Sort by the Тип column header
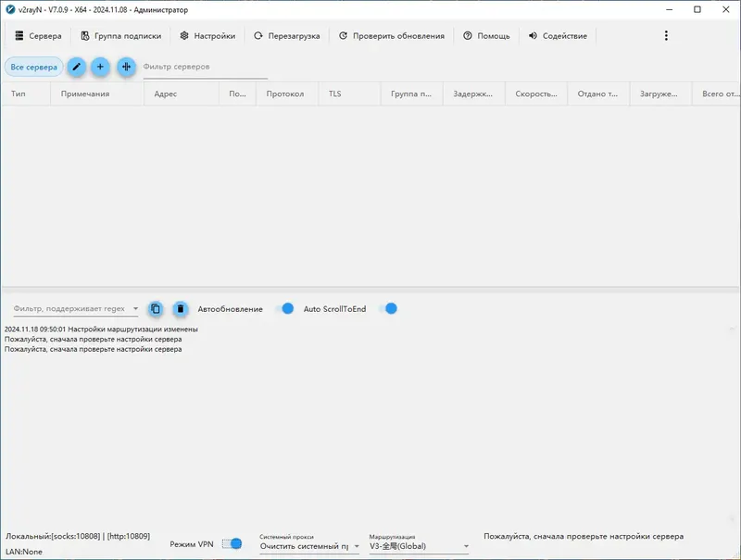The width and height of the screenshot is (741, 560). tap(26, 94)
